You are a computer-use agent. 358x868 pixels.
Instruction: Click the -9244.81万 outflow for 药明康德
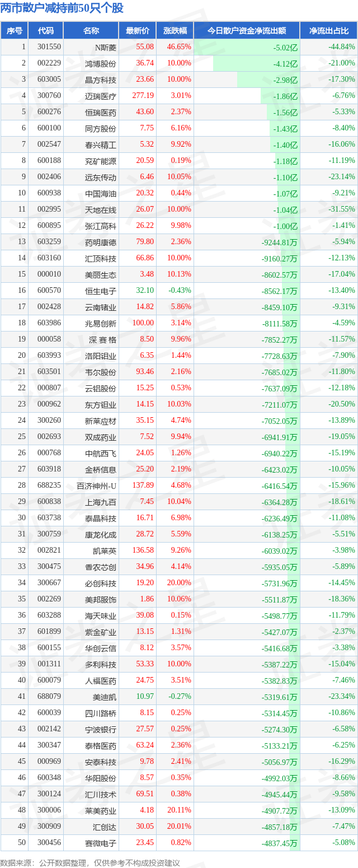pyautogui.click(x=280, y=242)
